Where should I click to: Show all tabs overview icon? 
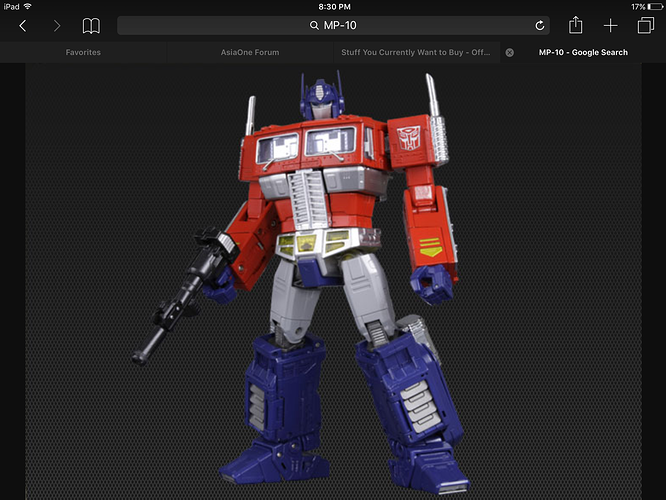pyautogui.click(x=645, y=26)
